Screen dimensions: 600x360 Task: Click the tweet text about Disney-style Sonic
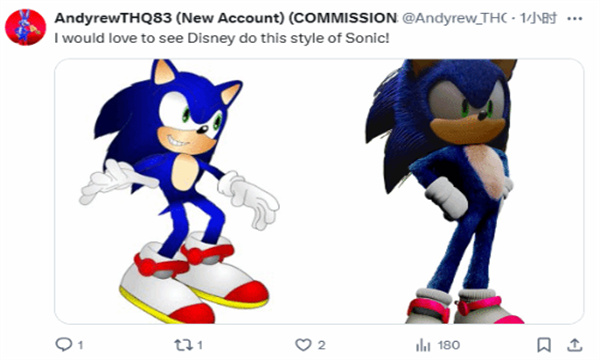tap(222, 38)
